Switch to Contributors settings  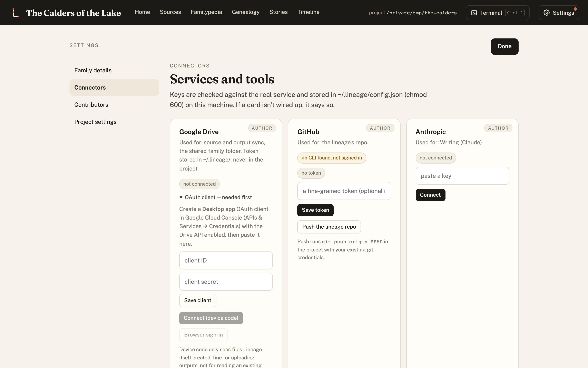[x=114, y=105]
